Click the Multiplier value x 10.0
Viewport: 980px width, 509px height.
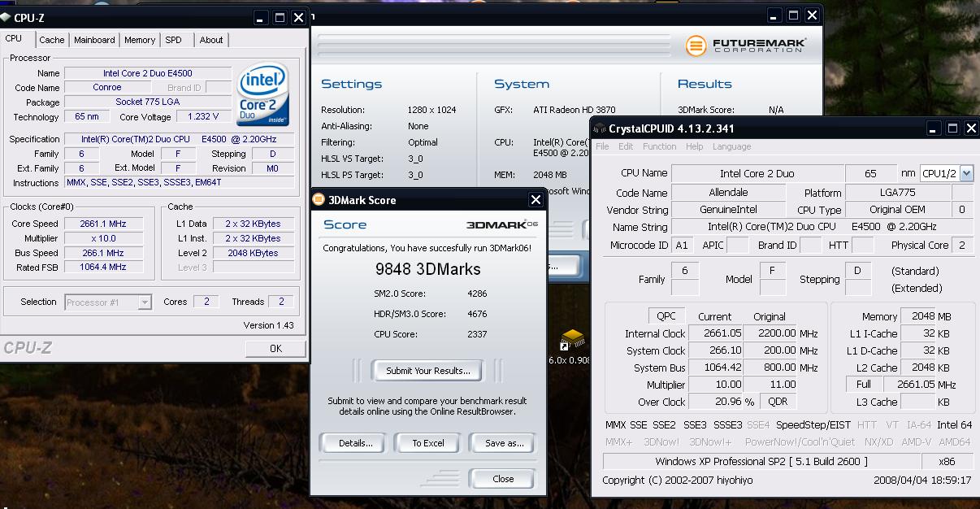click(104, 238)
